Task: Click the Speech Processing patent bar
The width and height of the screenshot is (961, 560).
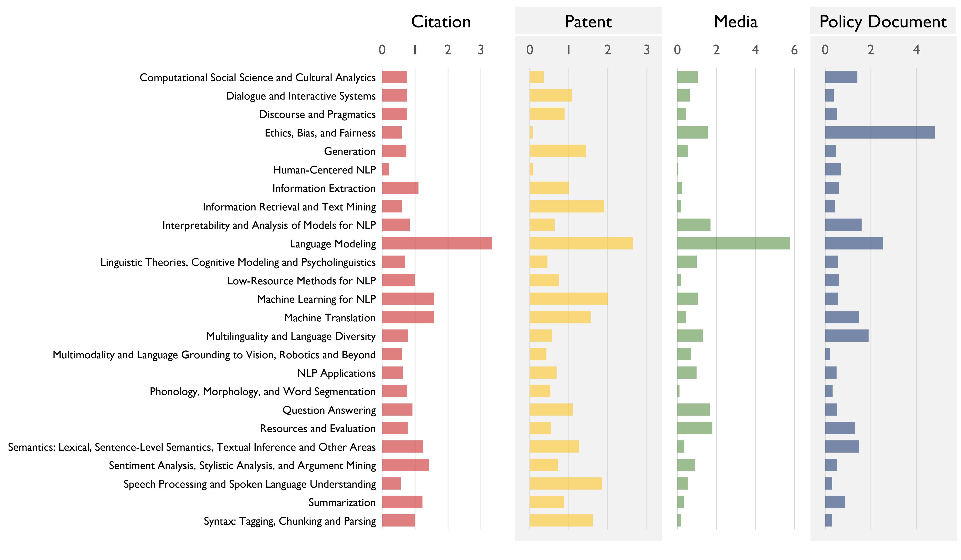Action: pos(566,483)
